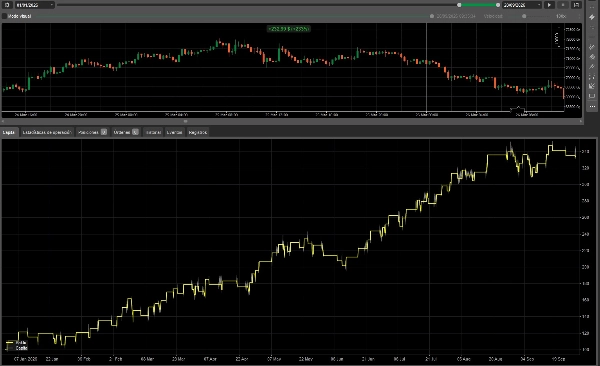
Task: Switch to the Posiciones tab
Action: (92, 132)
